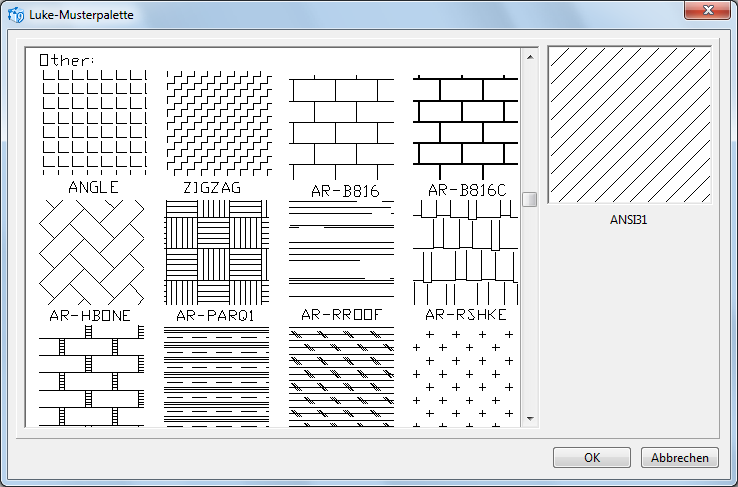Image resolution: width=738 pixels, height=487 pixels.
Task: Click the pattern list scrollbar thumb
Action: tap(530, 199)
